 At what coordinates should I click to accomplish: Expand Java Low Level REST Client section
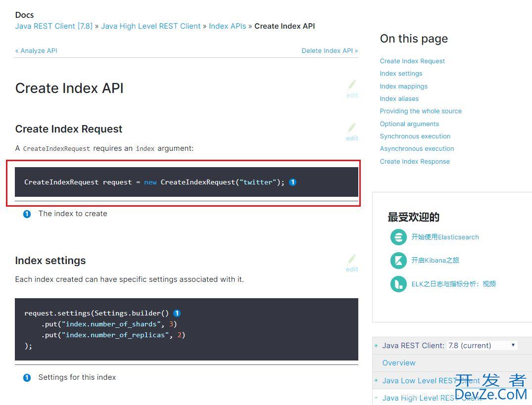(376, 381)
